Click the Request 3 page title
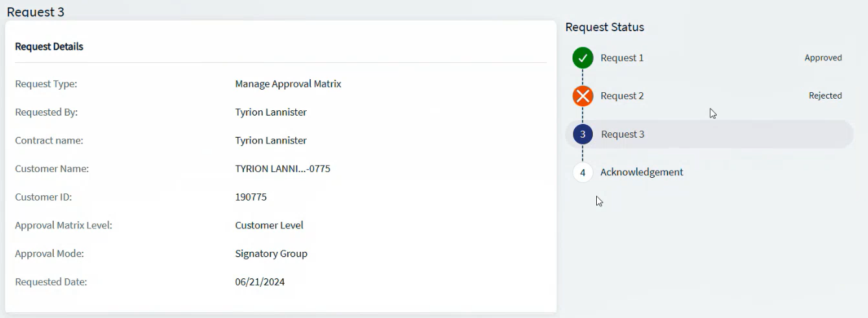This screenshot has height=318, width=868. (36, 11)
